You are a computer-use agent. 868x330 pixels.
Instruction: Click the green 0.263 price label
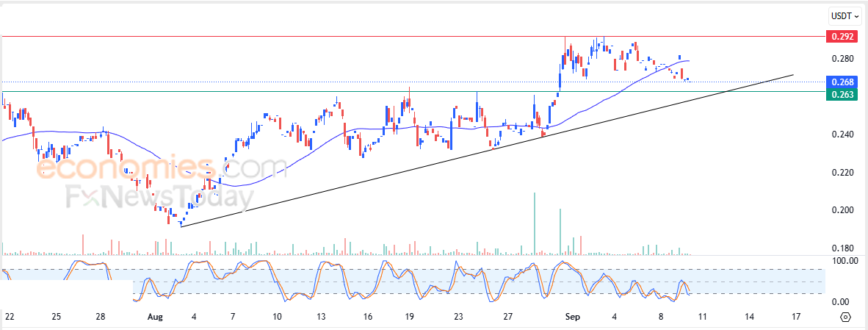click(x=842, y=95)
